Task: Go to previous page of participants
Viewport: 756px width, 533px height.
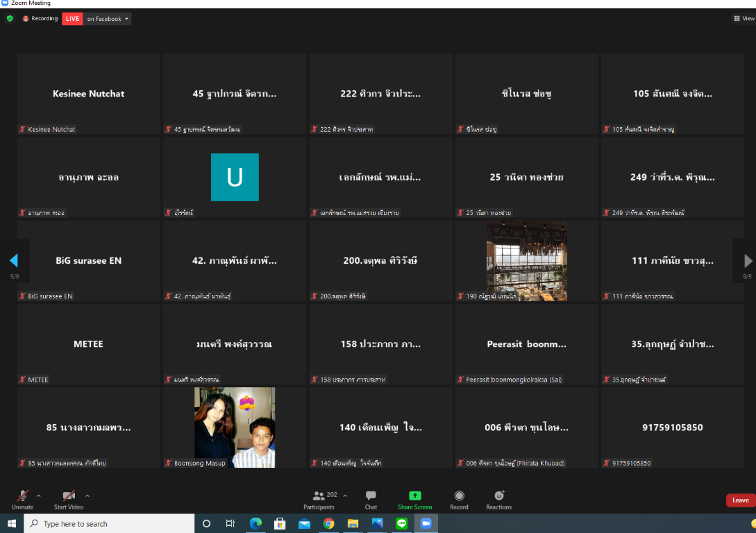Action: coord(13,261)
